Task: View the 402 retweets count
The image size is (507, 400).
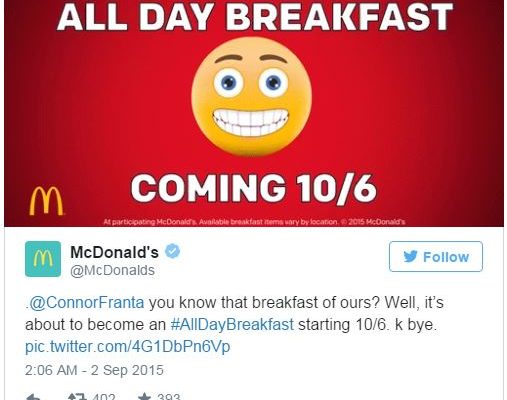Action: coord(103,397)
